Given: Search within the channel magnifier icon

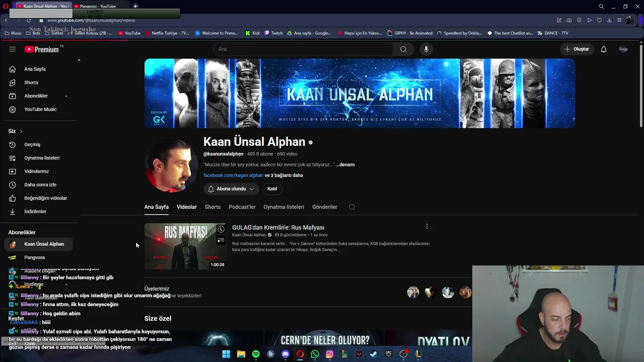Looking at the screenshot, I should [x=352, y=207].
